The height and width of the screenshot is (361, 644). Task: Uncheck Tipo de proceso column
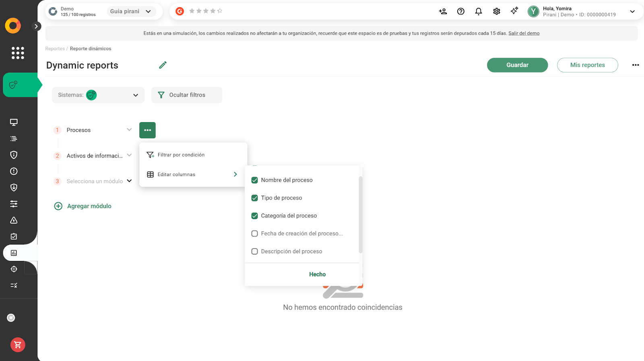coord(254,198)
